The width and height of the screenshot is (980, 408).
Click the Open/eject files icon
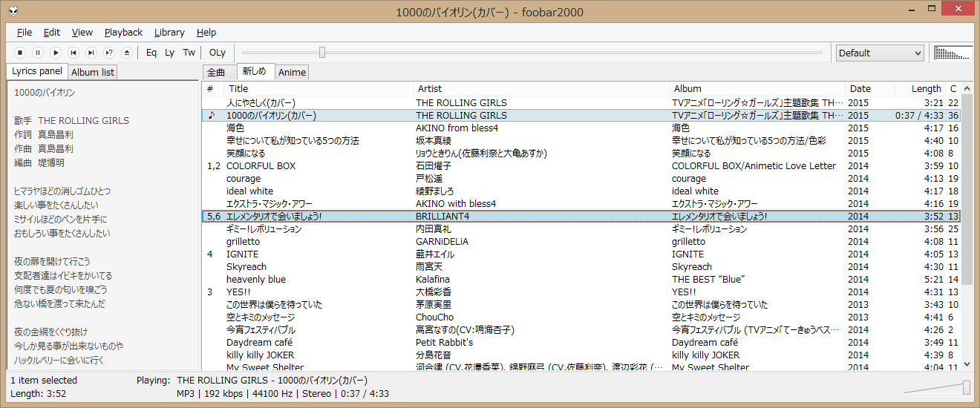click(127, 53)
